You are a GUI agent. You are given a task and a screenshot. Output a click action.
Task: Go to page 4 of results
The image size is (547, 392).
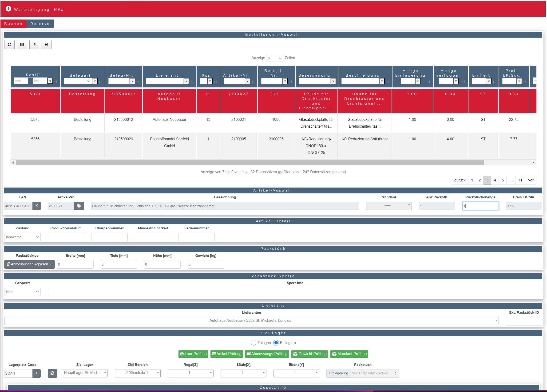point(495,180)
